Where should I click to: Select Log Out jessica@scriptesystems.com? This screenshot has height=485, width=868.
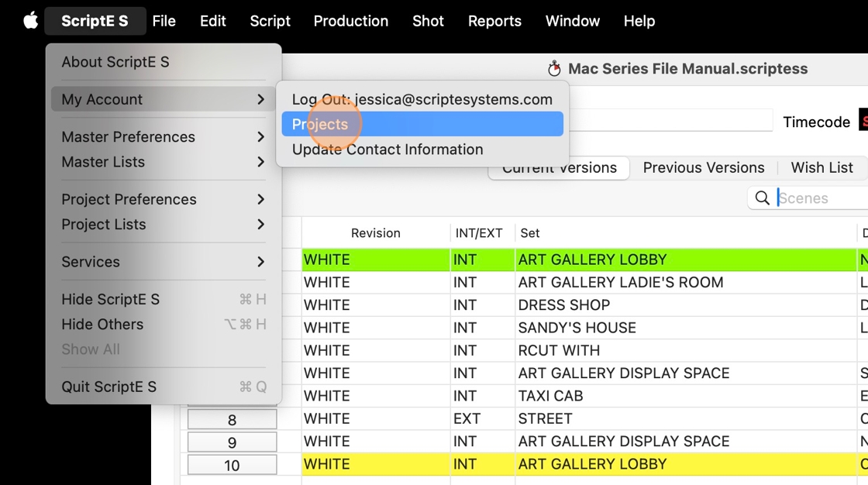(x=422, y=99)
